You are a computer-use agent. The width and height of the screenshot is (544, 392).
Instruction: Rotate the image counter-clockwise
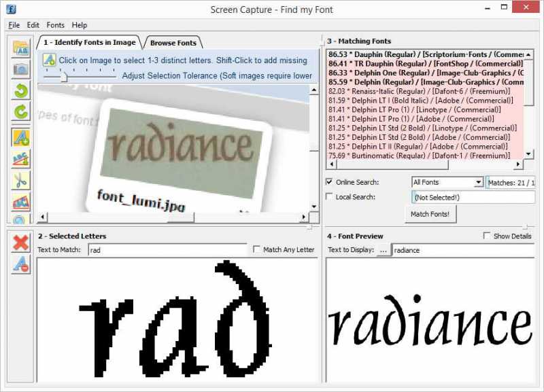[x=21, y=91]
